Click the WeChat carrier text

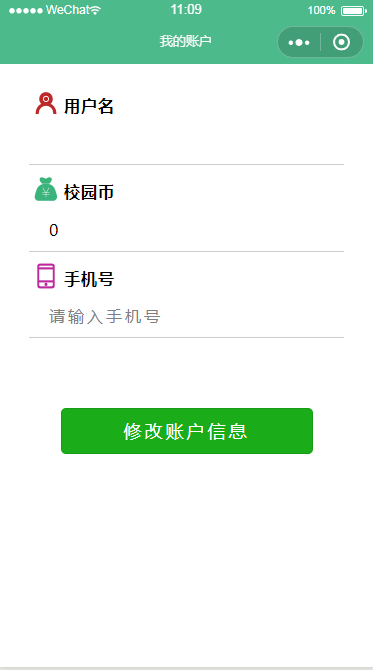[x=68, y=10]
